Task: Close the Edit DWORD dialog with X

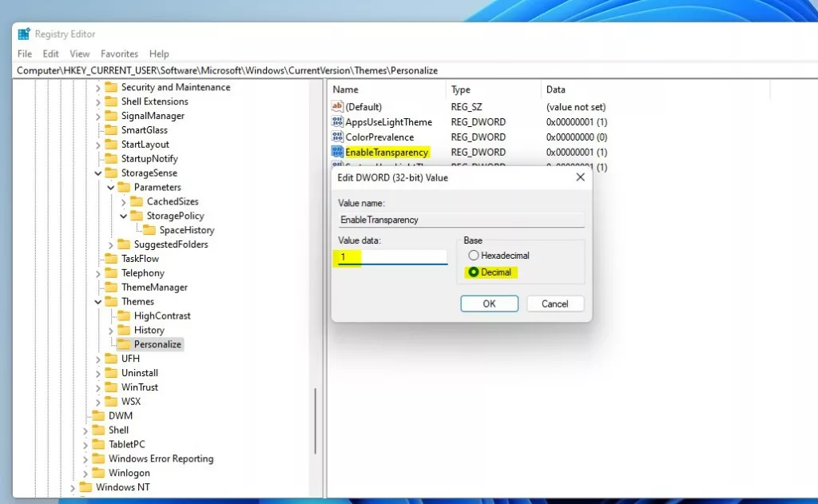Action: click(x=580, y=177)
